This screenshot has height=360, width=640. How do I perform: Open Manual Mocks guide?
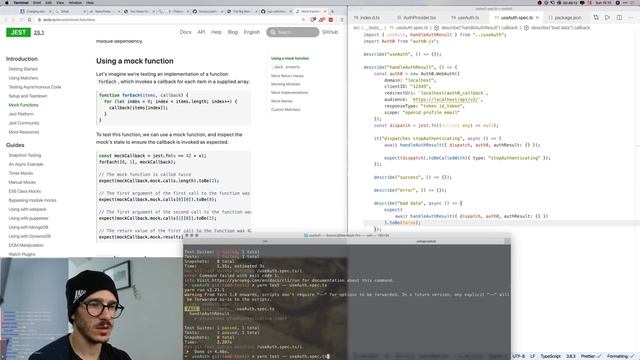pos(22,182)
